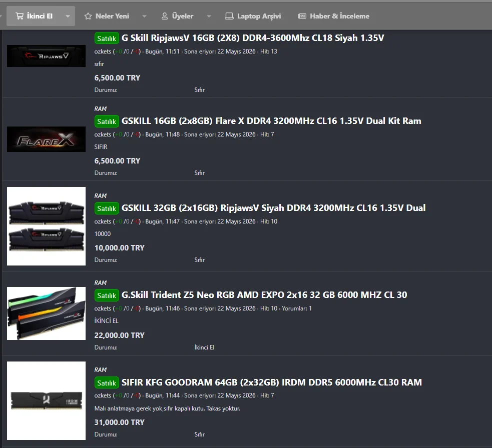492x448 pixels.
Task: Click the 22,000.00 TRY price
Action: tap(120, 335)
